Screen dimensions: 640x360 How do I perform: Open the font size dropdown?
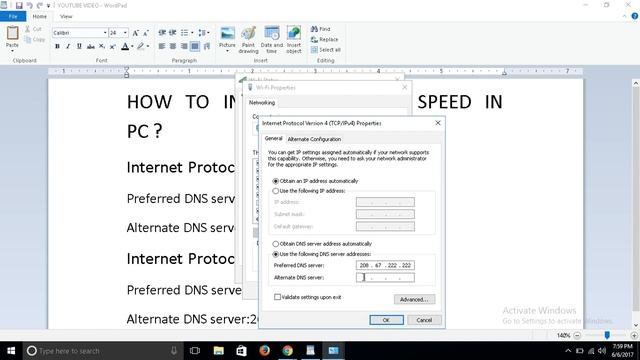tap(125, 33)
